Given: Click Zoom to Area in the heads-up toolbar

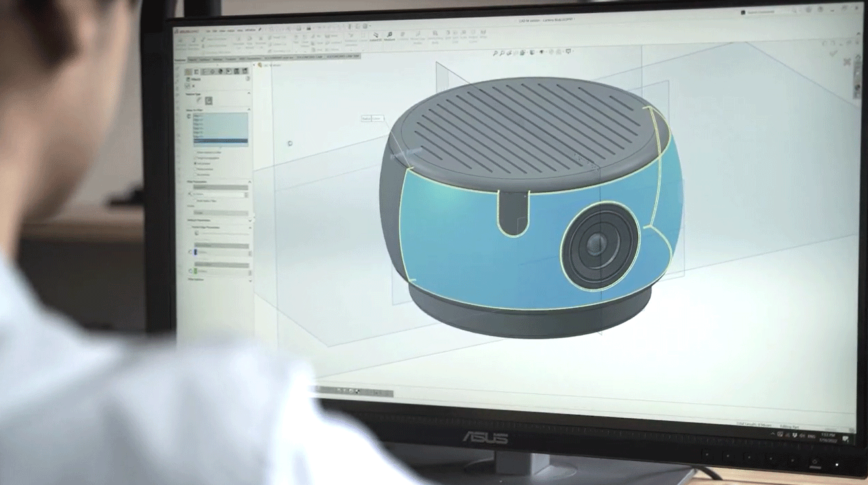Looking at the screenshot, I should point(502,53).
